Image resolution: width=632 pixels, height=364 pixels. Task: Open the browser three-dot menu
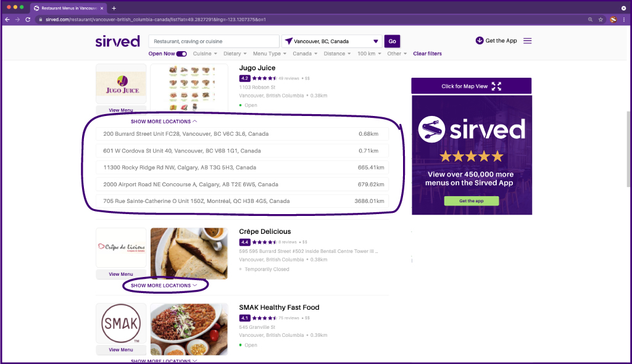point(624,19)
